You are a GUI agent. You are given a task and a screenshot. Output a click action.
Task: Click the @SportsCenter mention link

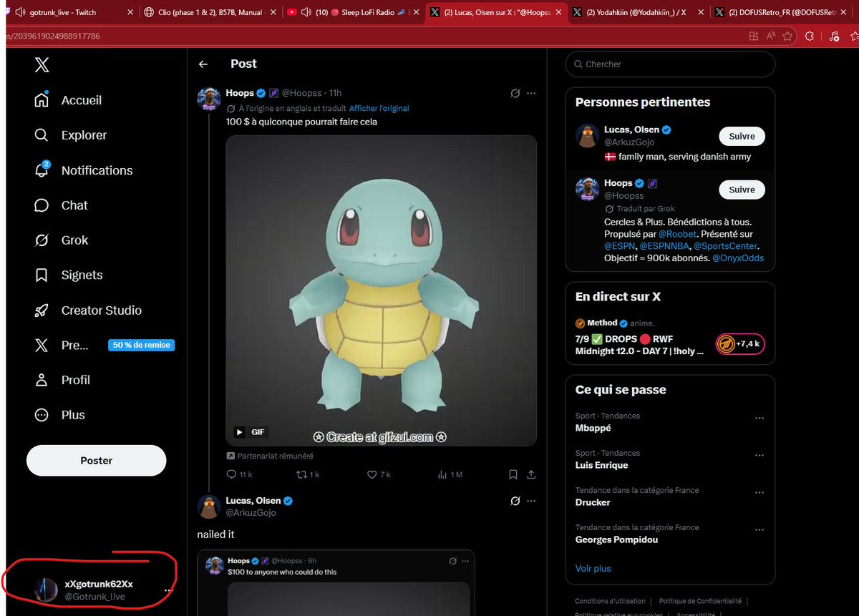725,246
